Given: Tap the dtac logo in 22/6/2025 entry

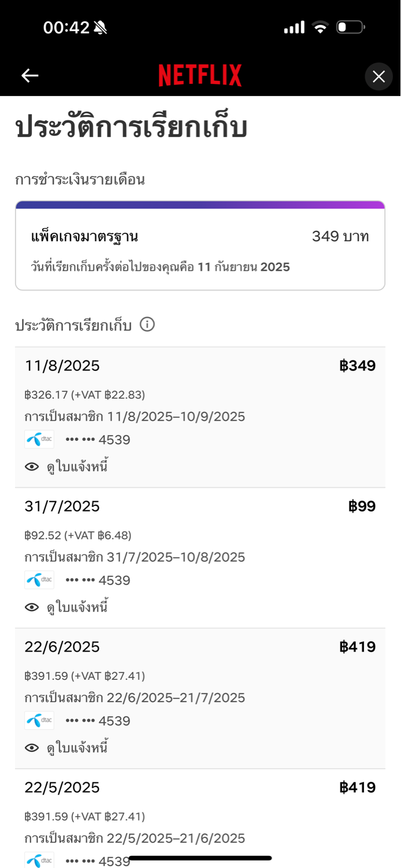Looking at the screenshot, I should [39, 720].
